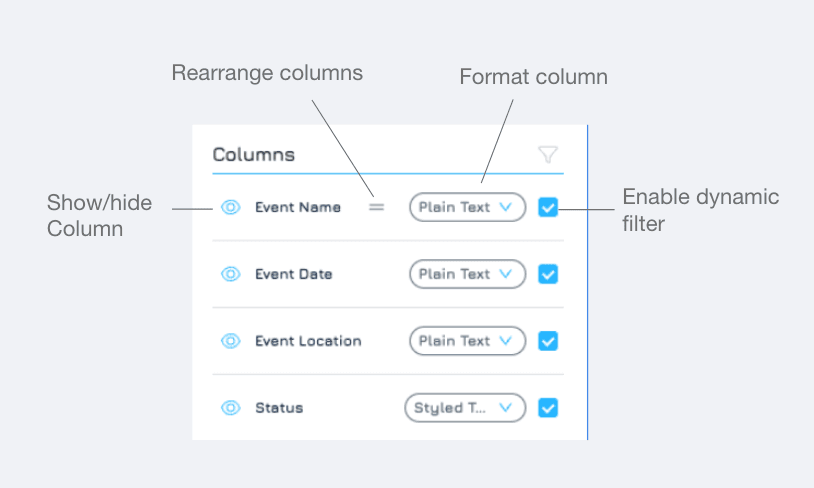The image size is (814, 488).
Task: Expand Event Date format dropdown
Action: 467,274
